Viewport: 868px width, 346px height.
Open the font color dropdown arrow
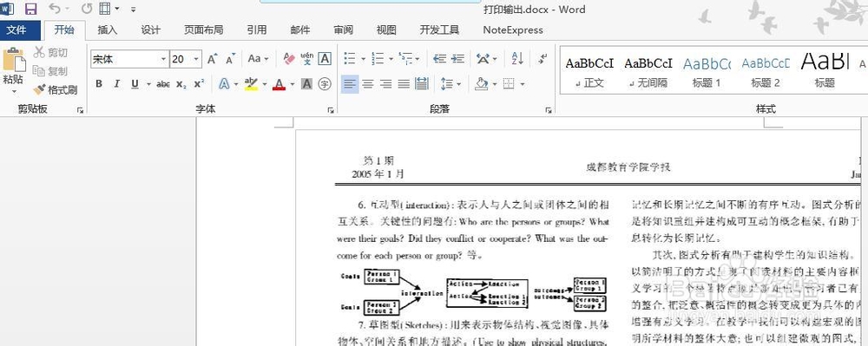(293, 85)
